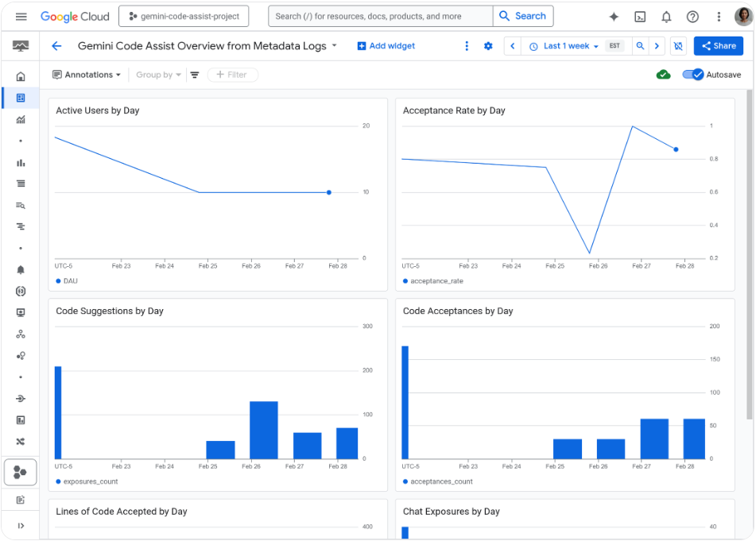756x541 pixels.
Task: Open the shuffle arrows sidebar icon
Action: (x=21, y=441)
